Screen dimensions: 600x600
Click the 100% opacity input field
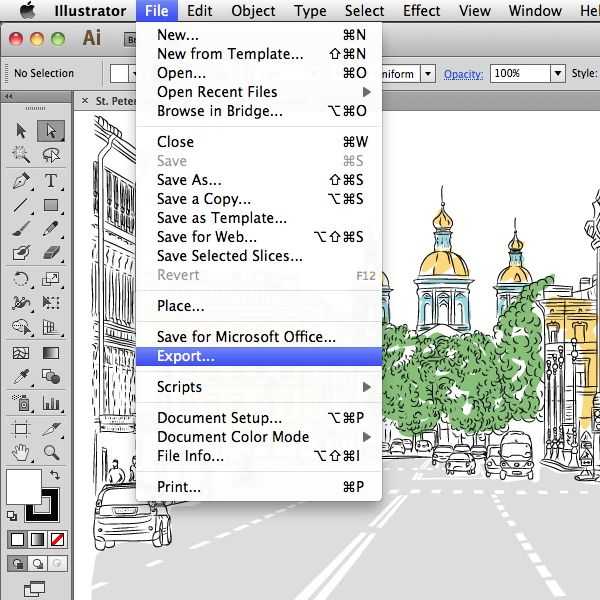point(520,73)
